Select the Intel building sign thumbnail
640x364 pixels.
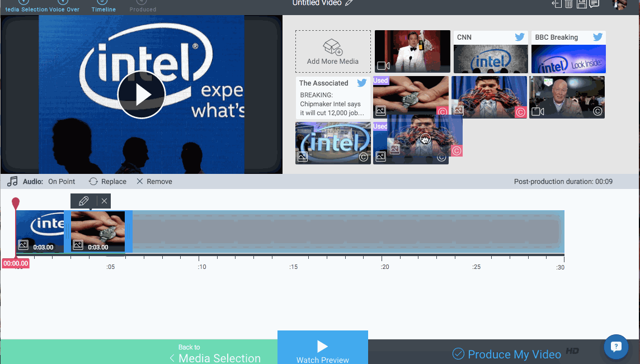pos(333,143)
